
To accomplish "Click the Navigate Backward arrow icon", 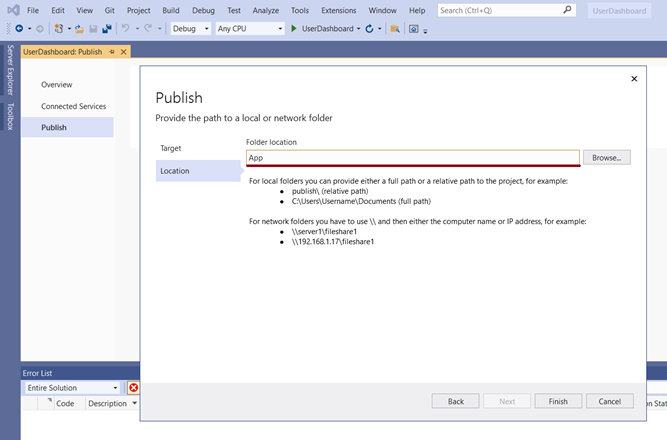I will click(19, 29).
